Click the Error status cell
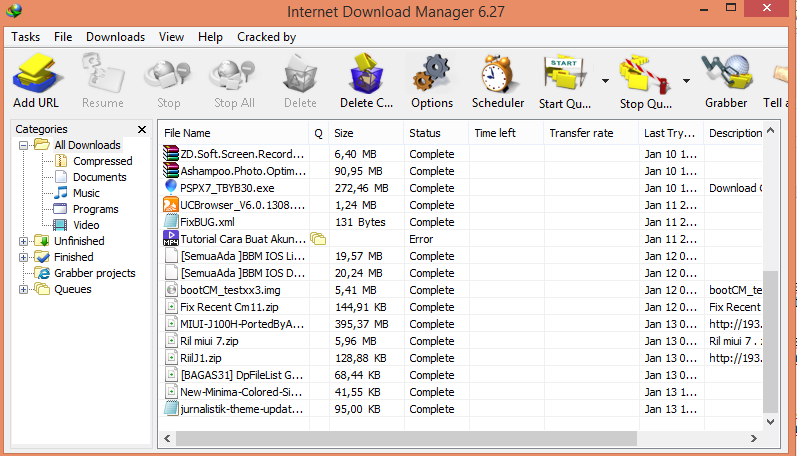This screenshot has width=797, height=456. click(421, 239)
